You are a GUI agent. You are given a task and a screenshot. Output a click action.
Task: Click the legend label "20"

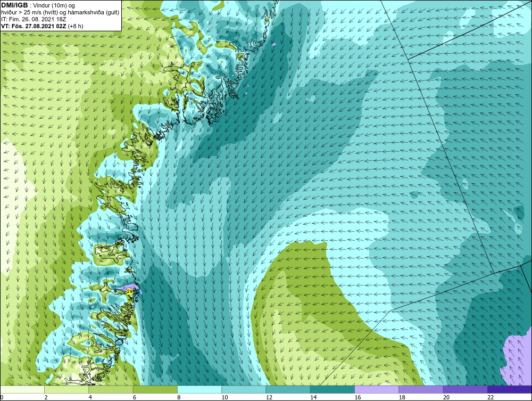click(446, 398)
